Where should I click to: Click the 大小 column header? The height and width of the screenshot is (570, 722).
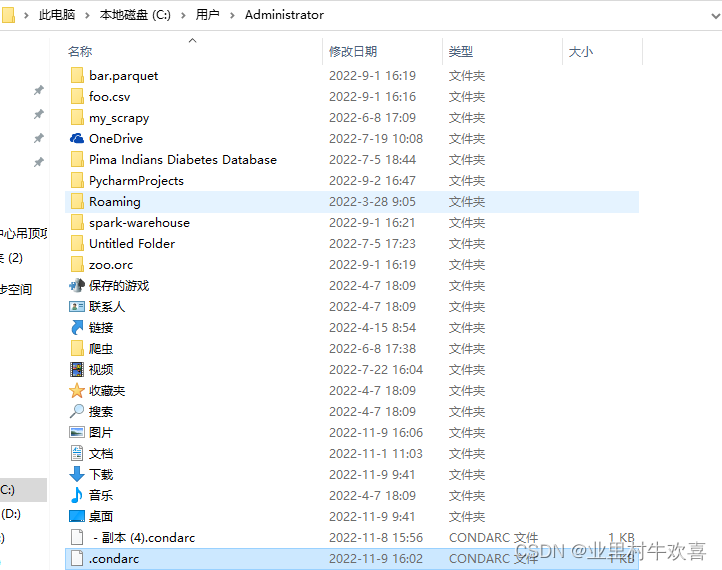click(580, 51)
